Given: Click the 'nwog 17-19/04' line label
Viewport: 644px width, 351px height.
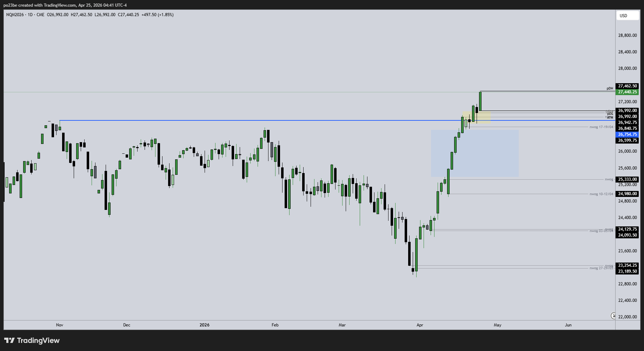Looking at the screenshot, I should (x=601, y=127).
